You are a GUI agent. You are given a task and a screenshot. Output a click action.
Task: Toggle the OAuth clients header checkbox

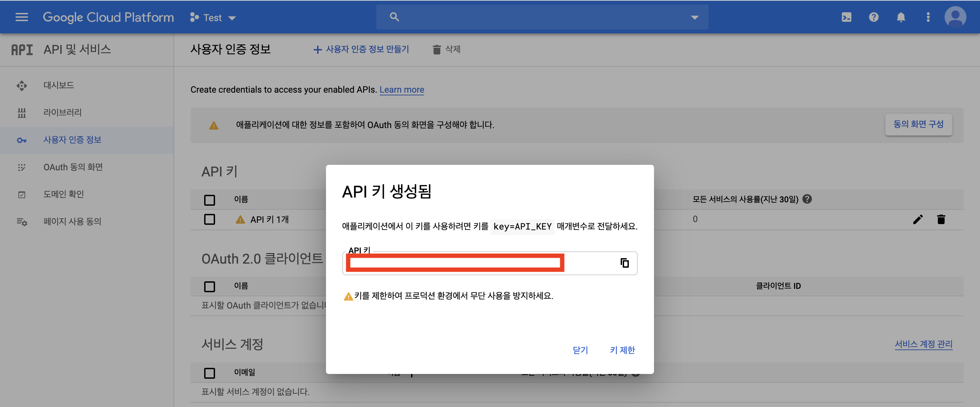pyautogui.click(x=210, y=286)
